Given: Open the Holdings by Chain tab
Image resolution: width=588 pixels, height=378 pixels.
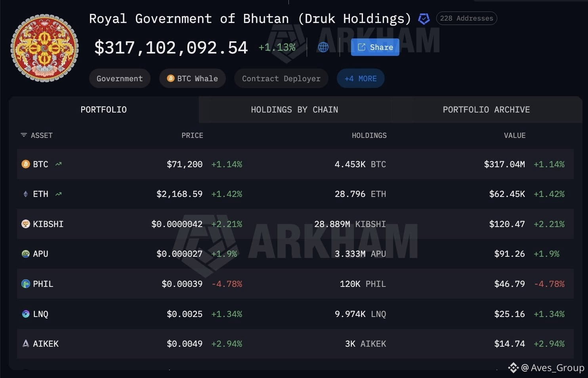Looking at the screenshot, I should click(x=294, y=110).
